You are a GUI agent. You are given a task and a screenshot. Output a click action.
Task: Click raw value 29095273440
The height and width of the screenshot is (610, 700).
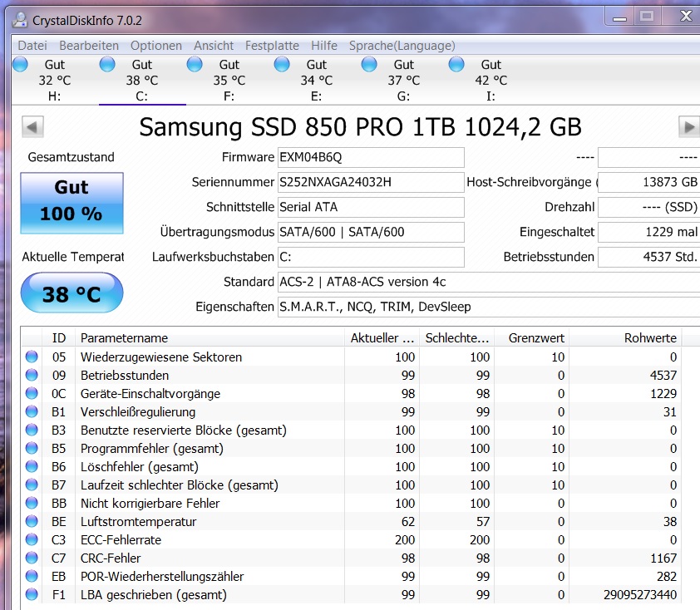(x=640, y=595)
